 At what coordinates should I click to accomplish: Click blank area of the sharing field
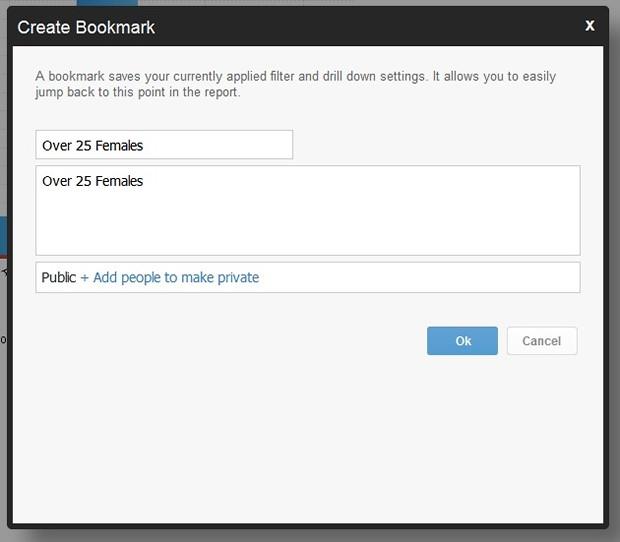pos(419,278)
